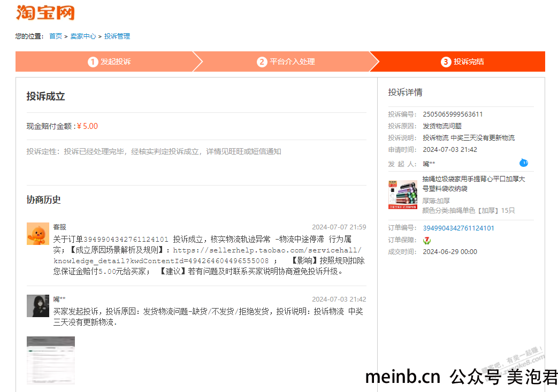Open the buyer's attached screenshot thumbnail
This screenshot has height=392, width=558.
click(50, 360)
